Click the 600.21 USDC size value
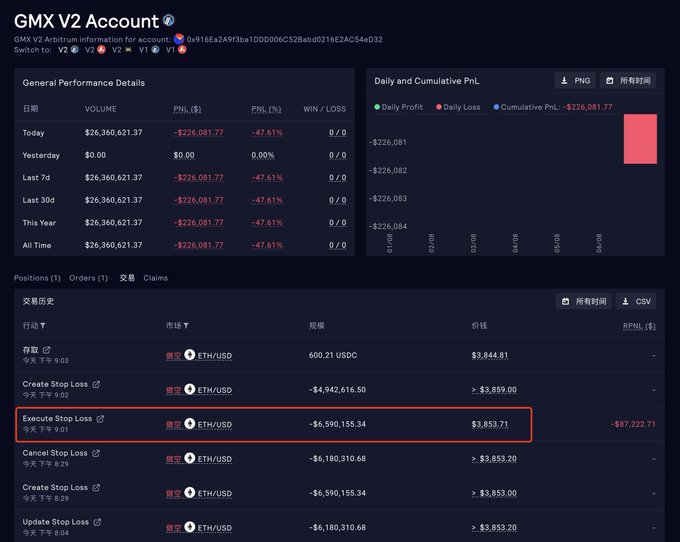680x542 pixels. click(x=333, y=355)
